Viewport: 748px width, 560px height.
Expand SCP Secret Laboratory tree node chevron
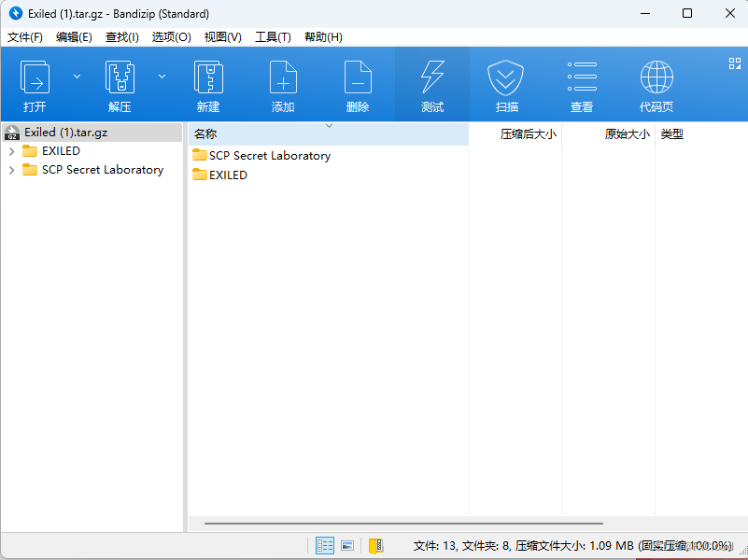(12, 170)
